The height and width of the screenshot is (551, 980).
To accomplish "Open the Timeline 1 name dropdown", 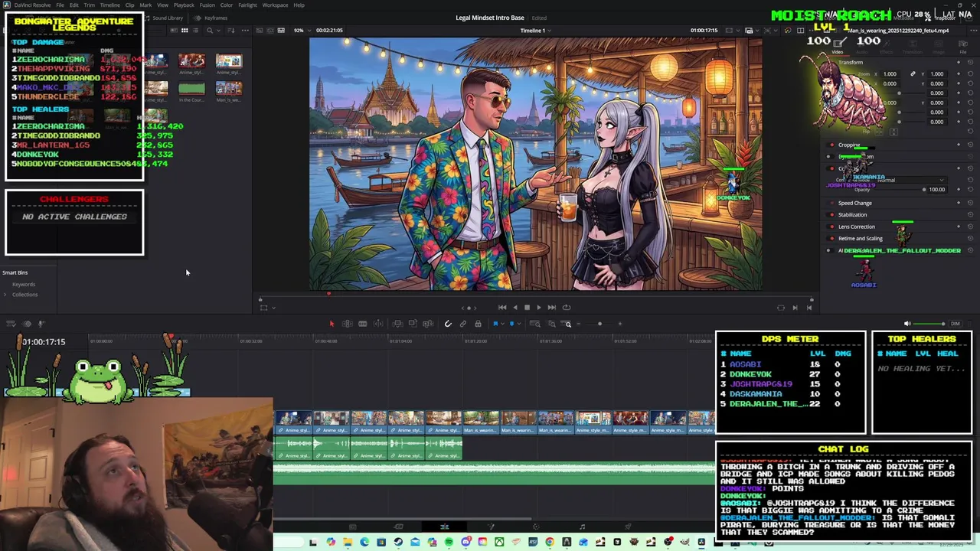I will [x=536, y=30].
